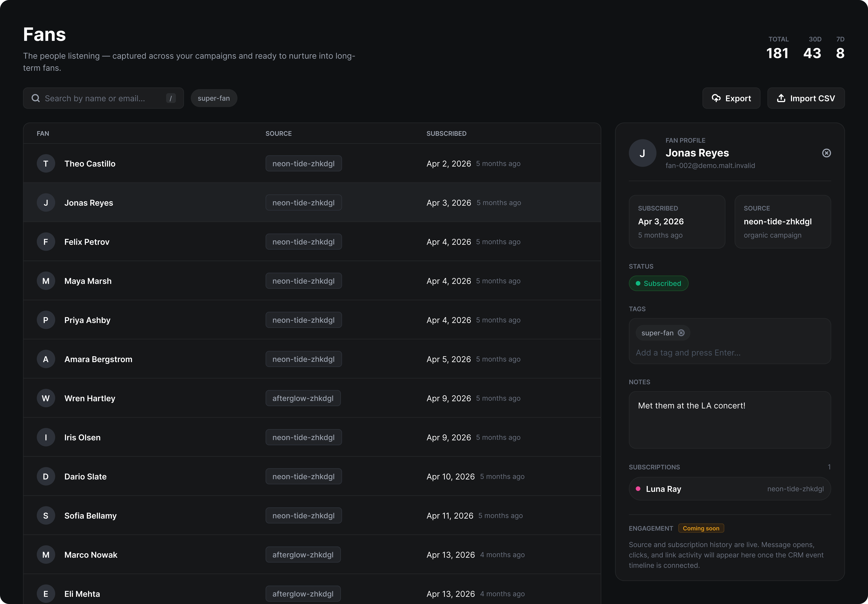Click Amara Bergstrom's A avatar

click(x=46, y=359)
